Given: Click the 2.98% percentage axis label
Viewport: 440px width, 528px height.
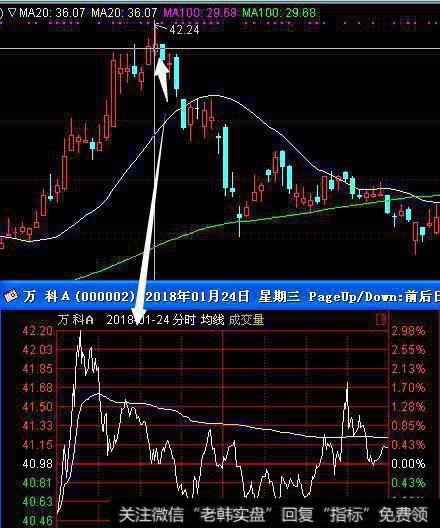Looking at the screenshot, I should (408, 331).
